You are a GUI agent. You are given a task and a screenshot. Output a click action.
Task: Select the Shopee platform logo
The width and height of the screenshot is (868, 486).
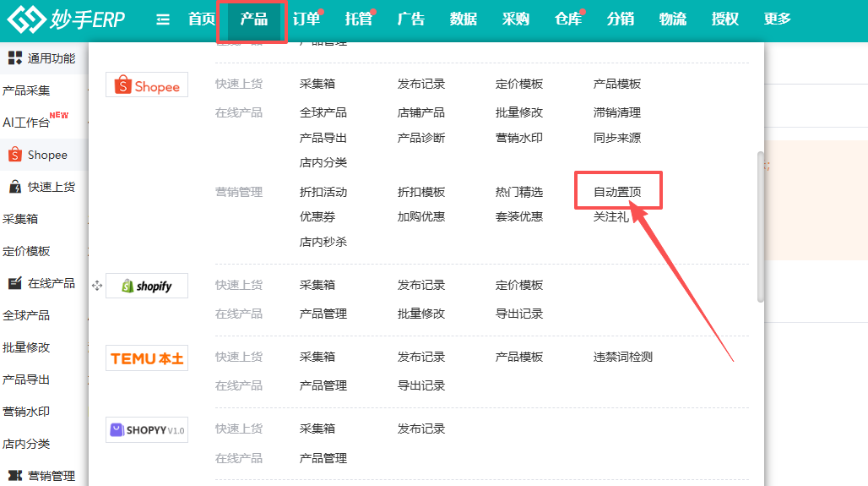[x=147, y=85]
